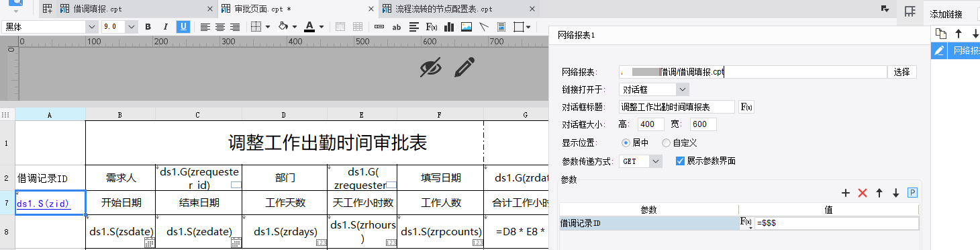
Task: Click blue P parameter icon
Action: click(x=912, y=193)
